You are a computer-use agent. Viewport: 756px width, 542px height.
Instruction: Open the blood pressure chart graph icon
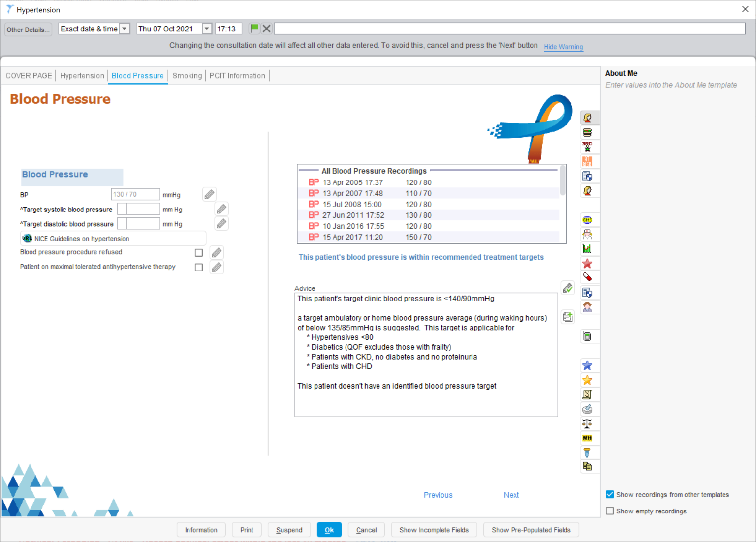click(589, 248)
